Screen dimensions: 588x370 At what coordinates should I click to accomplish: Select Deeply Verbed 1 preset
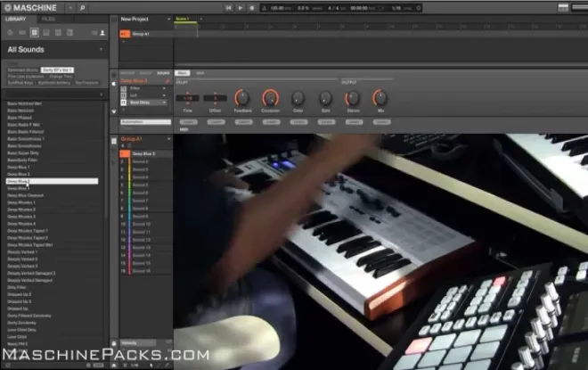tap(22, 252)
